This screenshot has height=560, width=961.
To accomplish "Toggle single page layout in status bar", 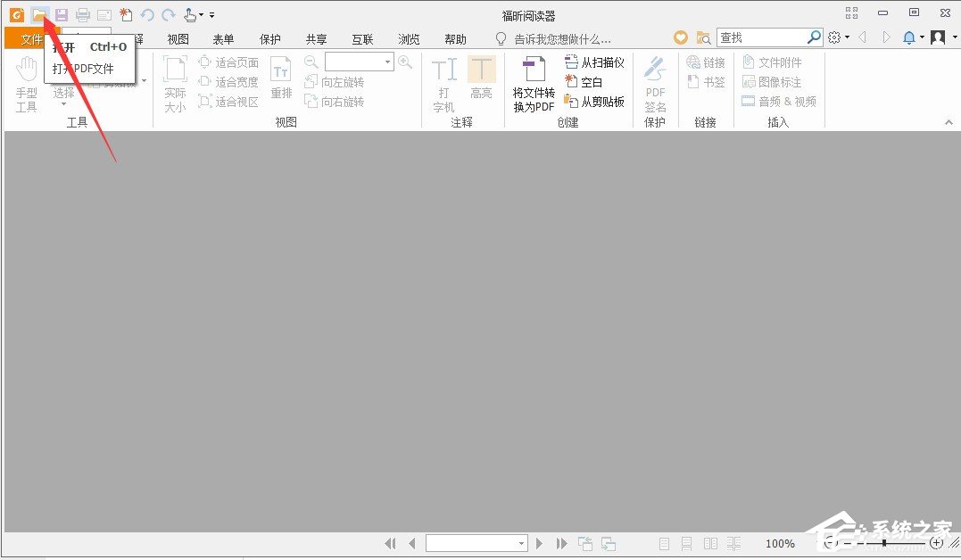I will tap(664, 543).
